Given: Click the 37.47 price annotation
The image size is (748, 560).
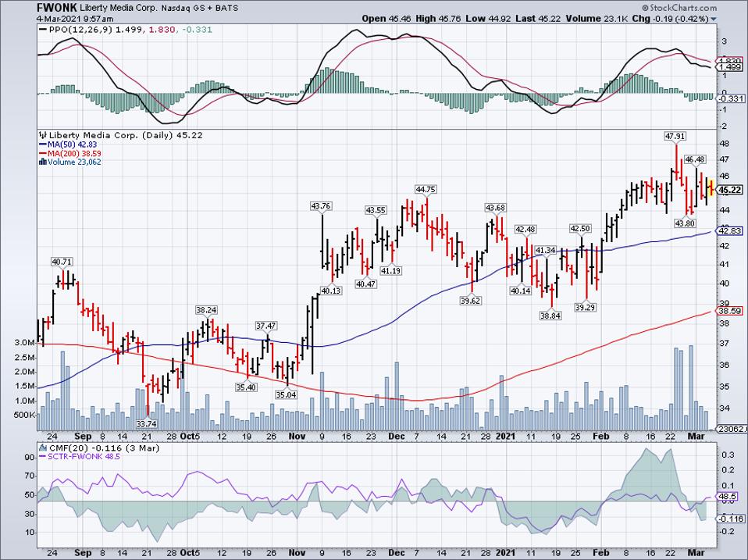Looking at the screenshot, I should click(x=266, y=326).
